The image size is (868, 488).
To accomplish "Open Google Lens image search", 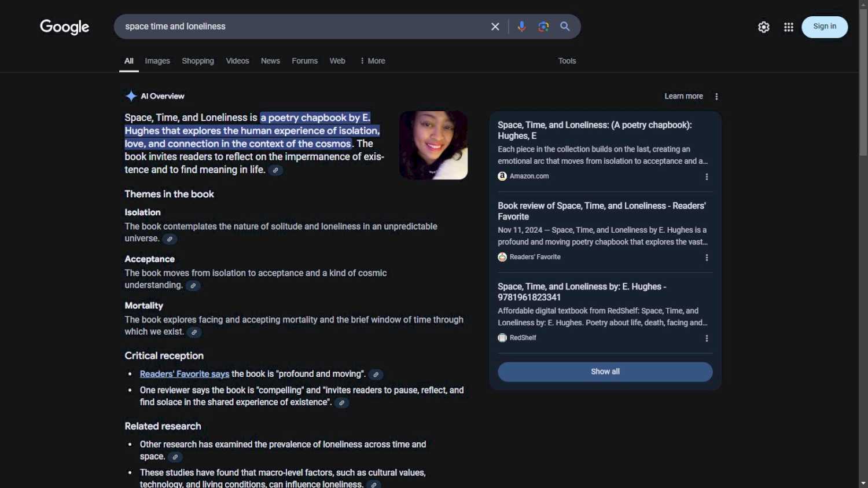I will coord(543,27).
